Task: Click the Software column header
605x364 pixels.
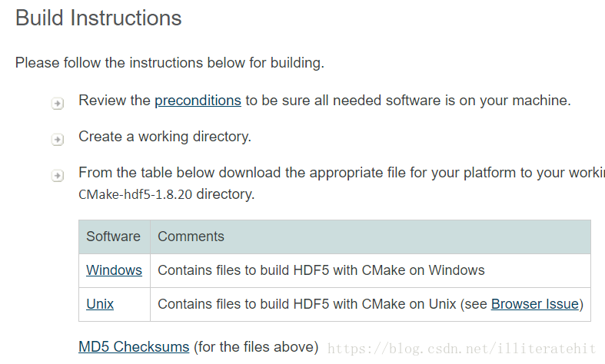Action: click(115, 237)
